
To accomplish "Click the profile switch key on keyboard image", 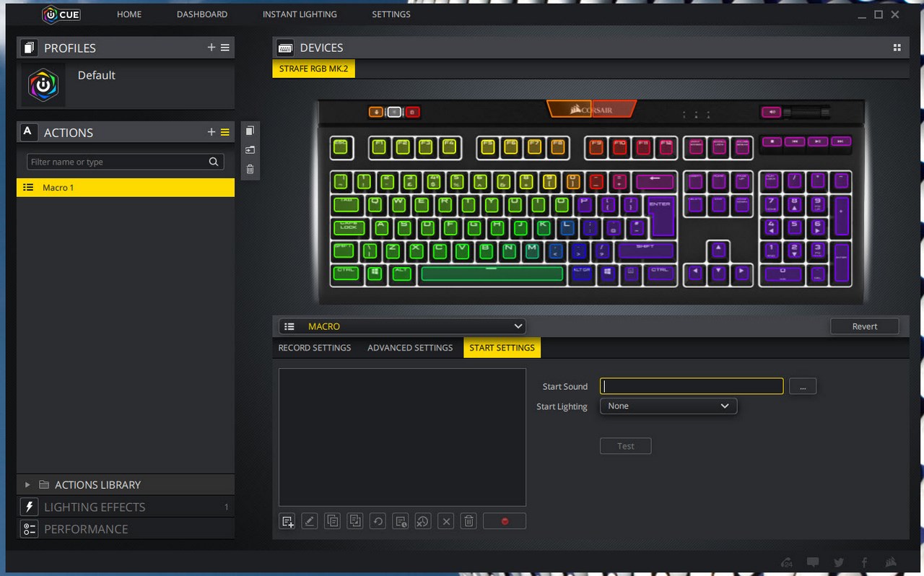I will pyautogui.click(x=376, y=112).
